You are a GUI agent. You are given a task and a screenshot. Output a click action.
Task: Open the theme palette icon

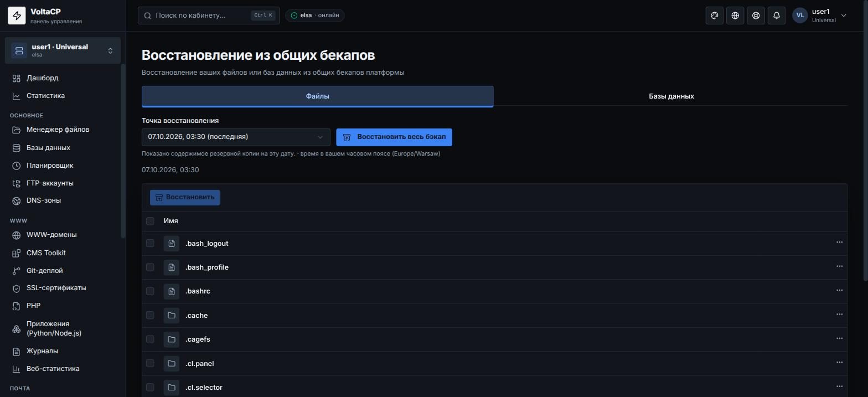(715, 16)
